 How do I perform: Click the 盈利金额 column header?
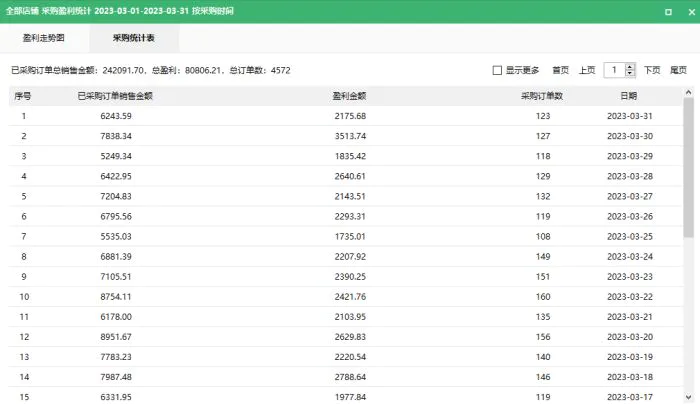pos(350,96)
